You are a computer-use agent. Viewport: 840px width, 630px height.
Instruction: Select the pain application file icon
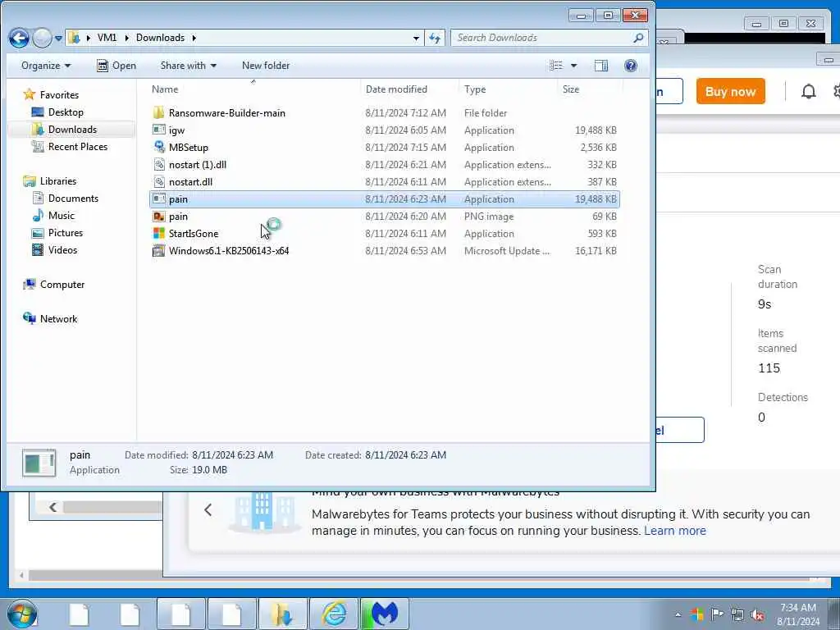[x=158, y=199]
